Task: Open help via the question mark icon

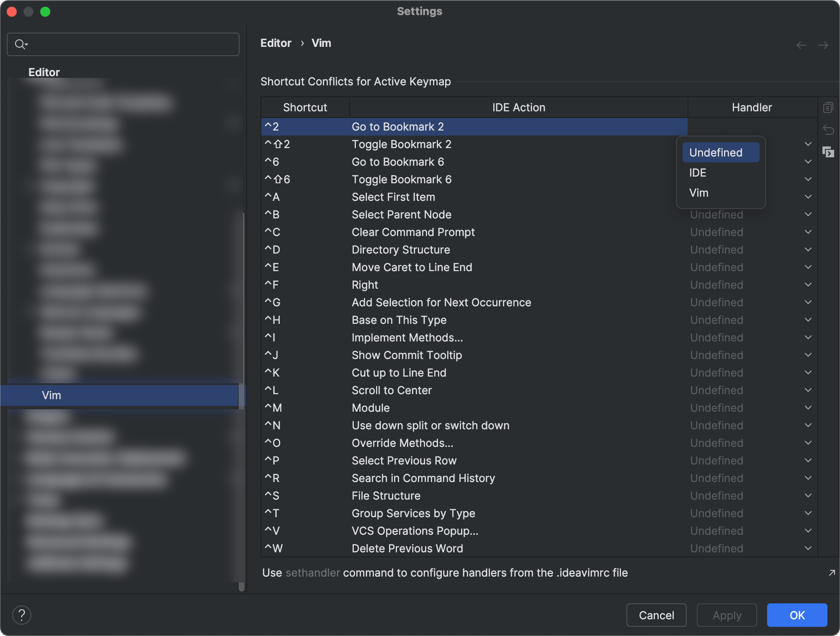Action: pyautogui.click(x=22, y=615)
